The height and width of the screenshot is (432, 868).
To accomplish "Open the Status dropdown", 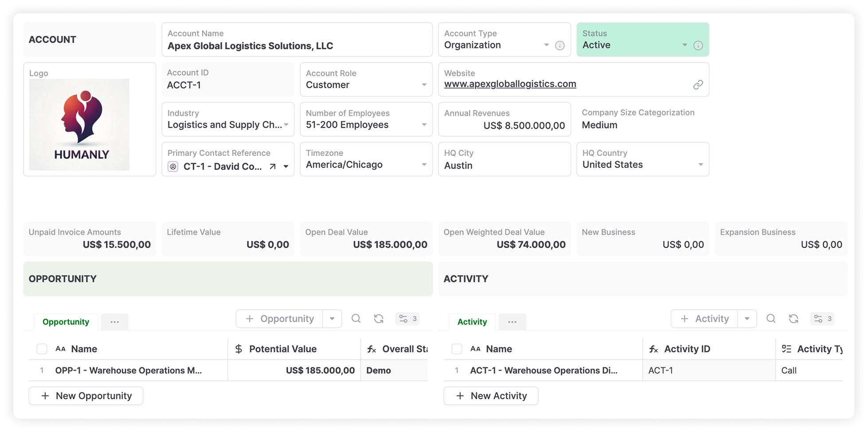I will point(684,45).
